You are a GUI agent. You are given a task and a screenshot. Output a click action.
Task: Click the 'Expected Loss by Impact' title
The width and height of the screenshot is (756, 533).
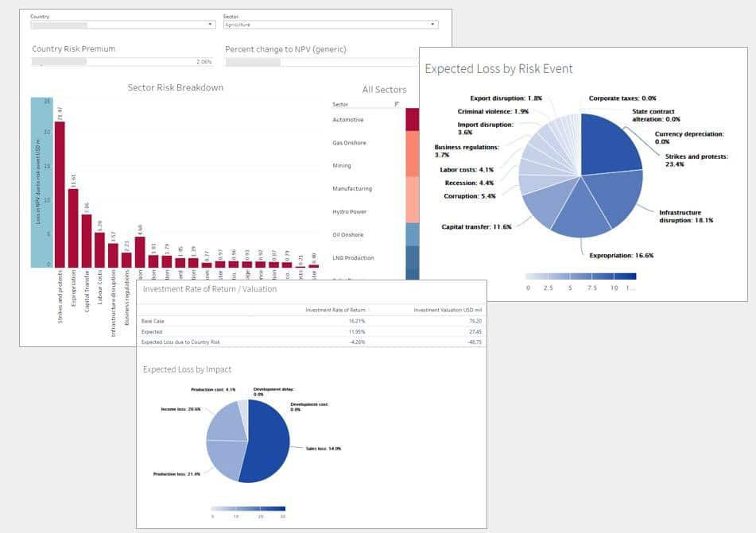[187, 369]
